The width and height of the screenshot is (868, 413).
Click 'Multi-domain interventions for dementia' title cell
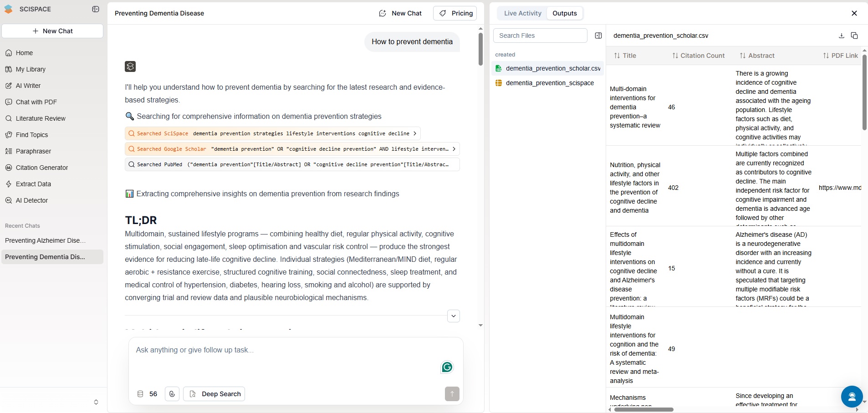pos(635,107)
